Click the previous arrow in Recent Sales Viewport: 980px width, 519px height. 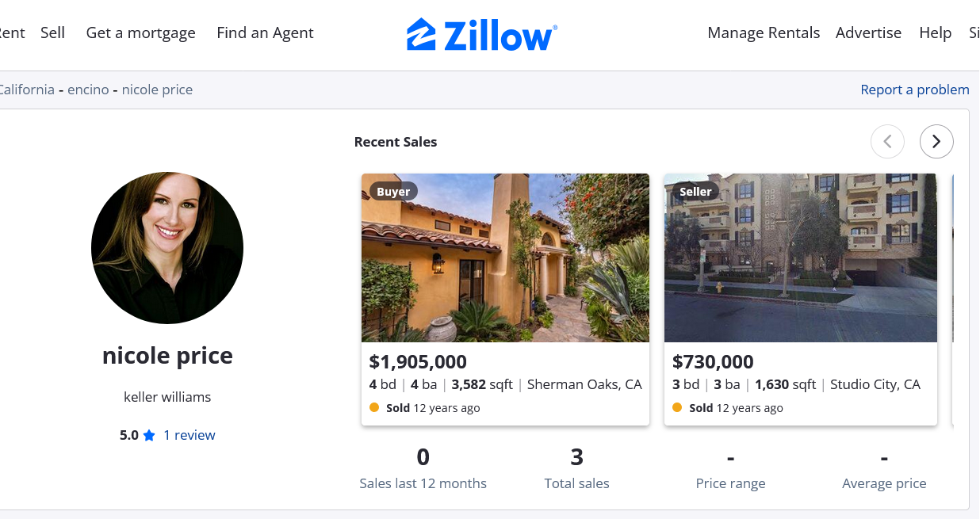click(887, 142)
